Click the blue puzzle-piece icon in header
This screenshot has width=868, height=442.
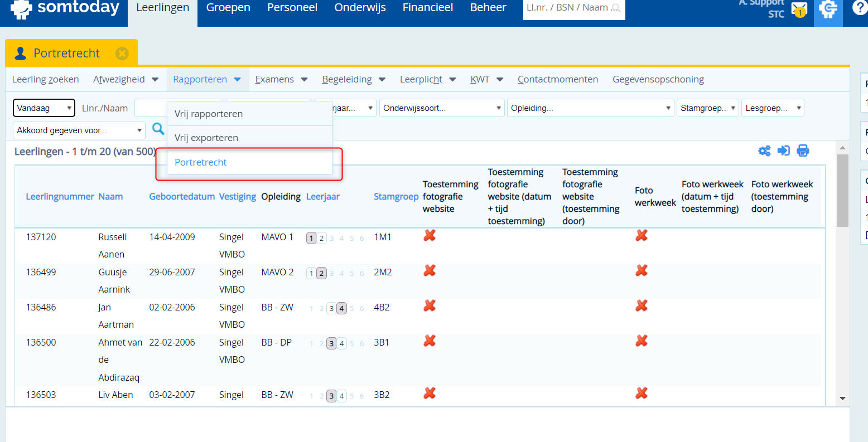pos(828,9)
